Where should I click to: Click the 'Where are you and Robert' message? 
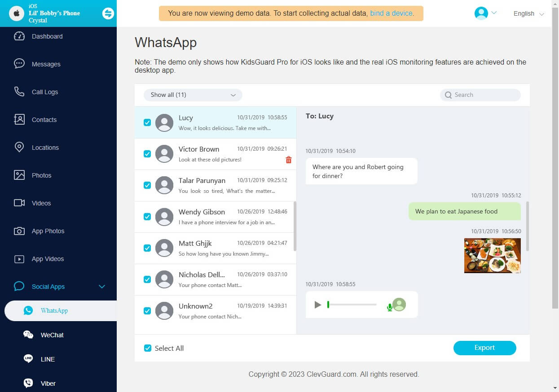pyautogui.click(x=361, y=171)
